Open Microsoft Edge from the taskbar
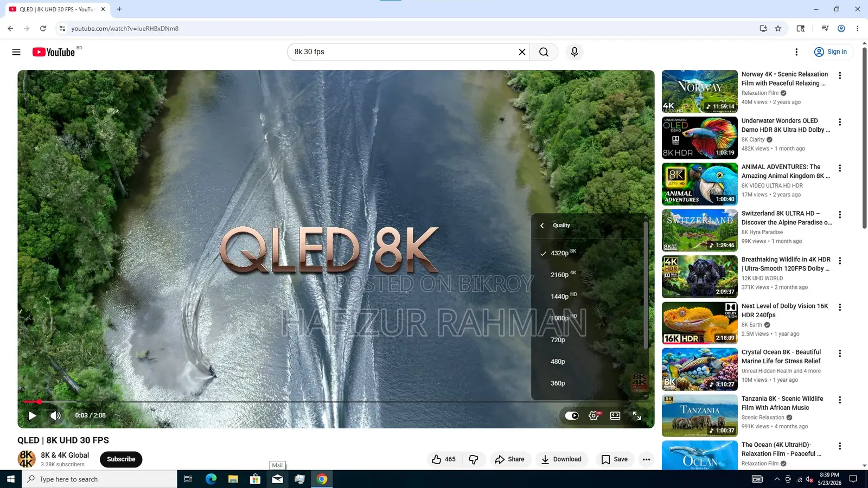868x488 pixels. (210, 479)
